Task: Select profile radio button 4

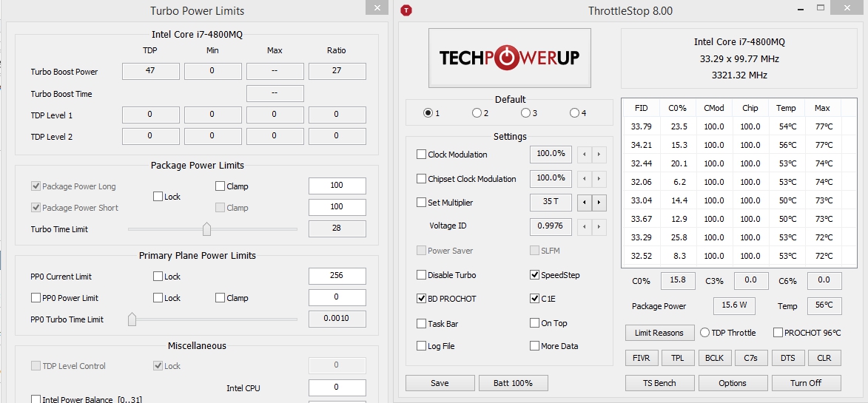Action: (574, 113)
